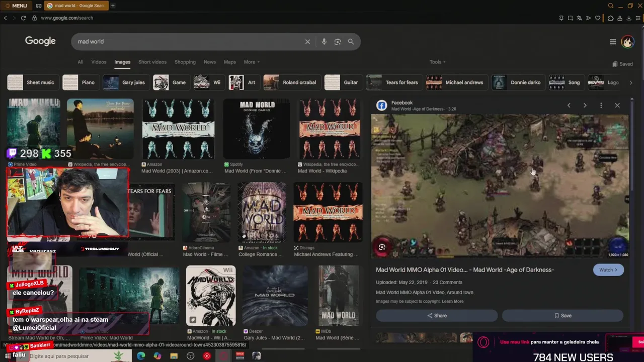
Task: Show next image in preview panel
Action: [585, 106]
